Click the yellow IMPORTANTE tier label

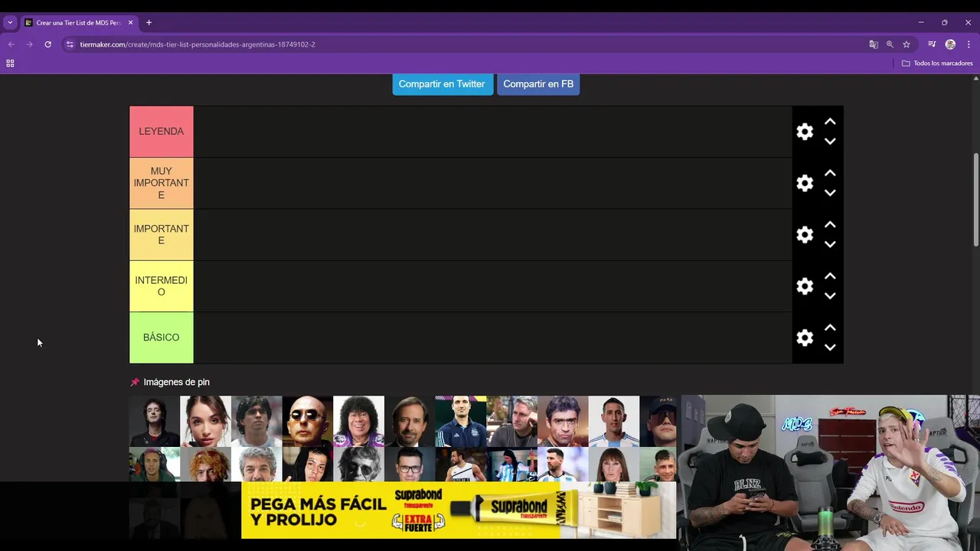pos(162,235)
